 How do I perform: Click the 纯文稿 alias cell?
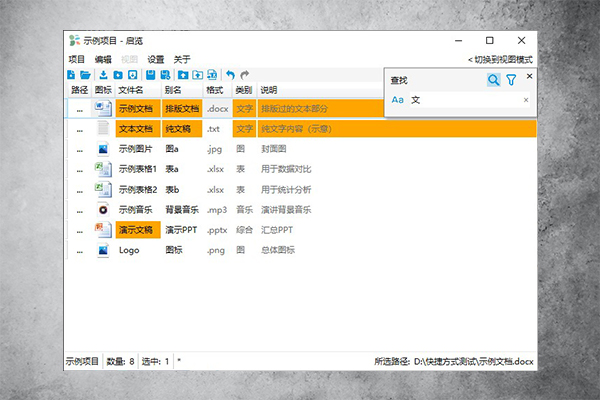tap(182, 129)
